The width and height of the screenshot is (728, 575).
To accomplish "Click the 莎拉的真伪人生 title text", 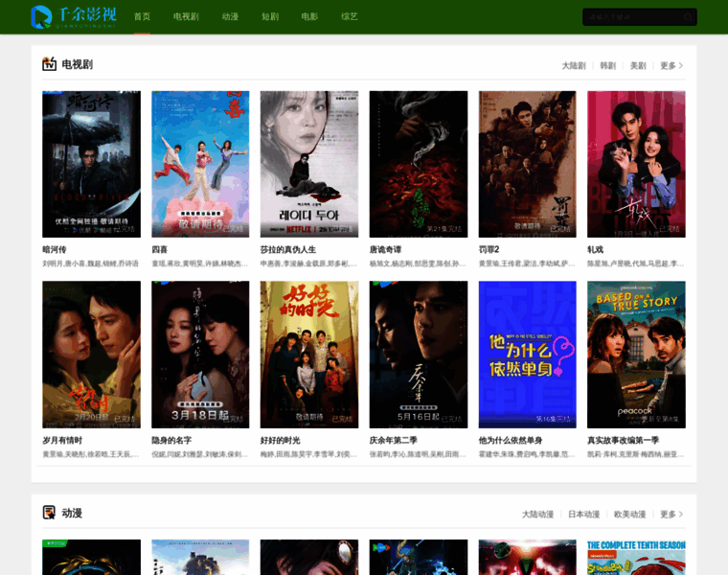I will pyautogui.click(x=288, y=250).
